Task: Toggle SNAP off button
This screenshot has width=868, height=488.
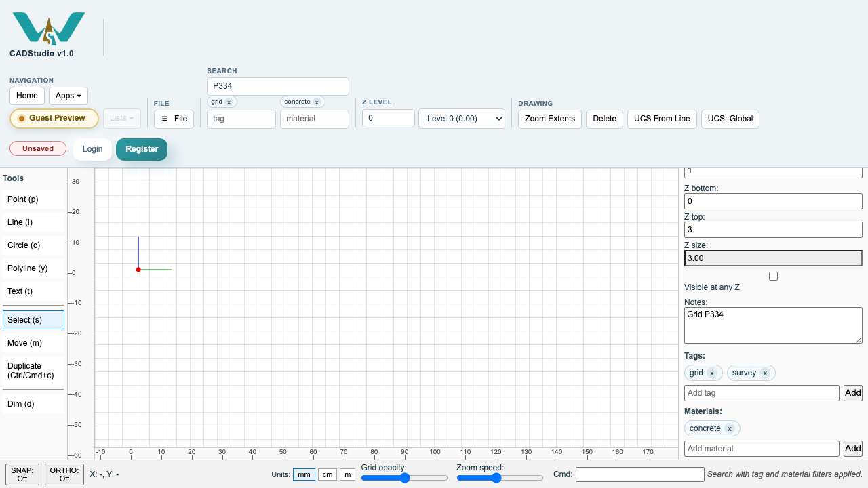Action: [22, 474]
